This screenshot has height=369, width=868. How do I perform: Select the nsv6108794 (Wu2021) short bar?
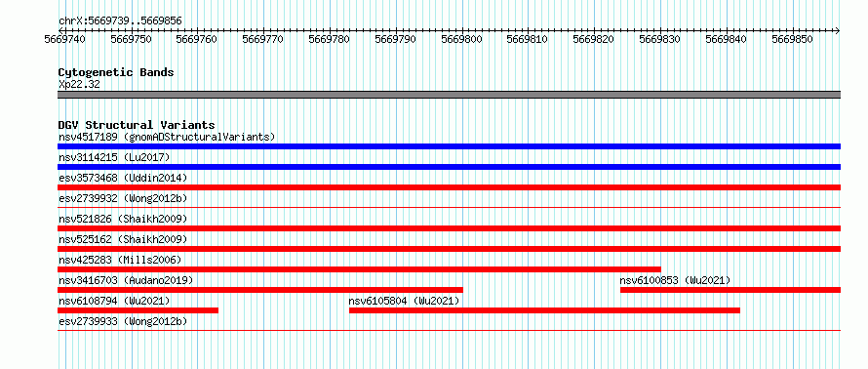(x=138, y=310)
